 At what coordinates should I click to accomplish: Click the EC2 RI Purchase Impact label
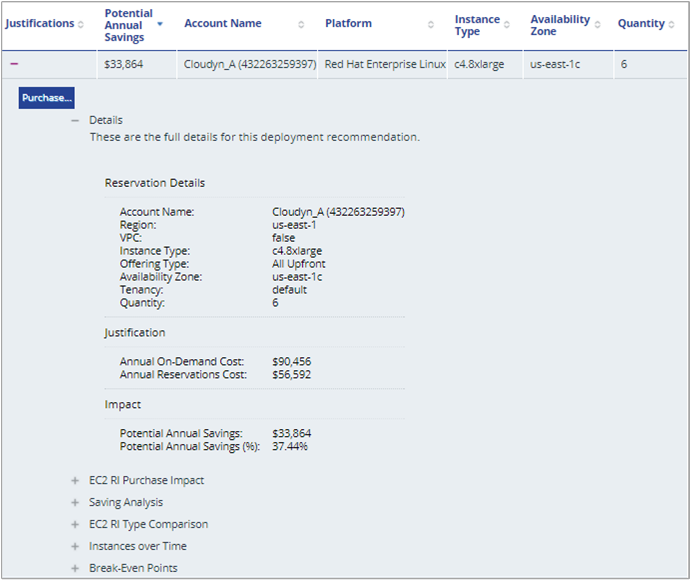146,480
